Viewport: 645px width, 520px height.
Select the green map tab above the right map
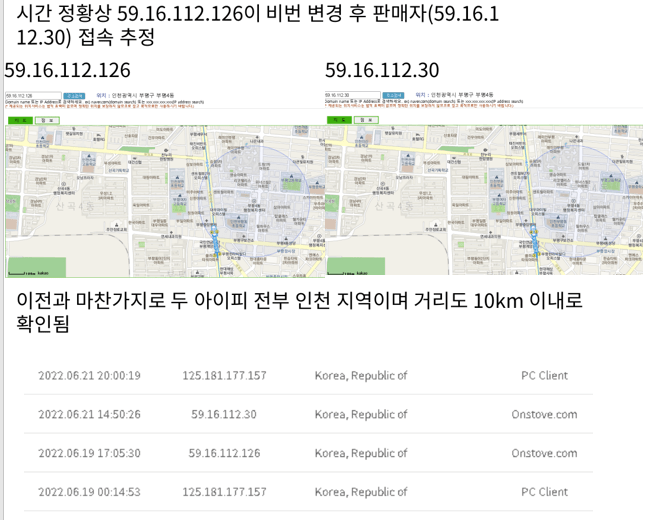tap(340, 119)
